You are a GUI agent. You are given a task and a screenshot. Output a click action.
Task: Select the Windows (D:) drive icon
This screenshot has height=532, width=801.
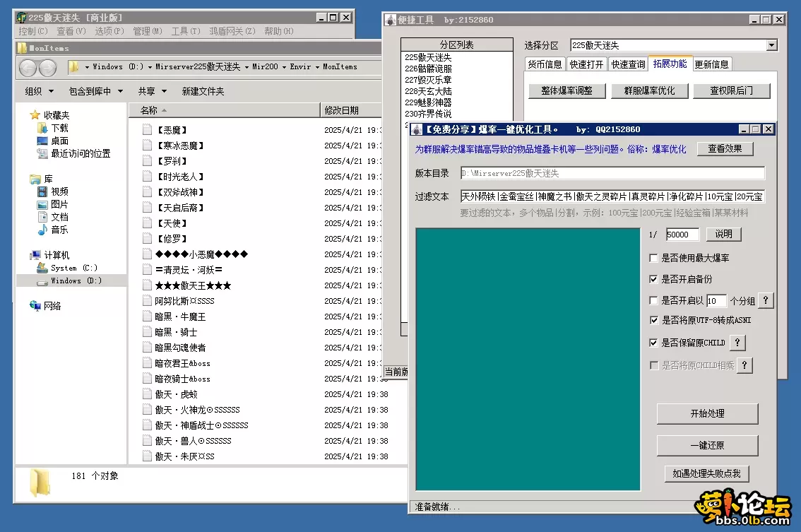(x=42, y=281)
